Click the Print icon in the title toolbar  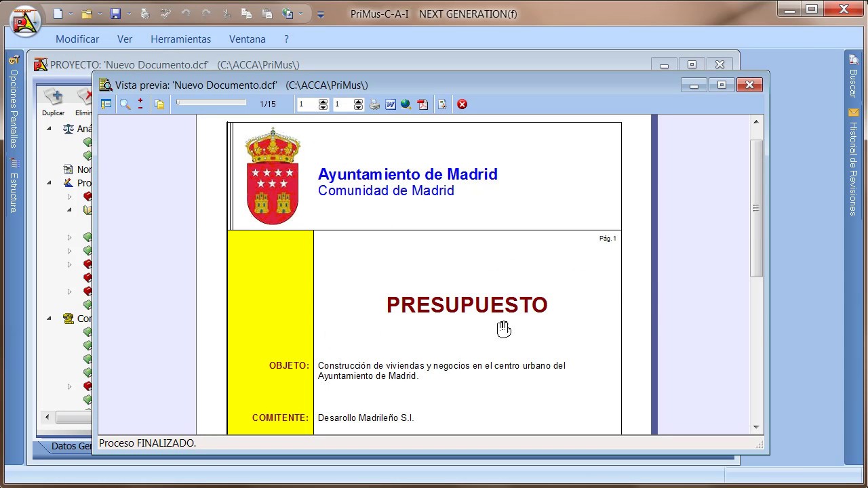point(144,14)
